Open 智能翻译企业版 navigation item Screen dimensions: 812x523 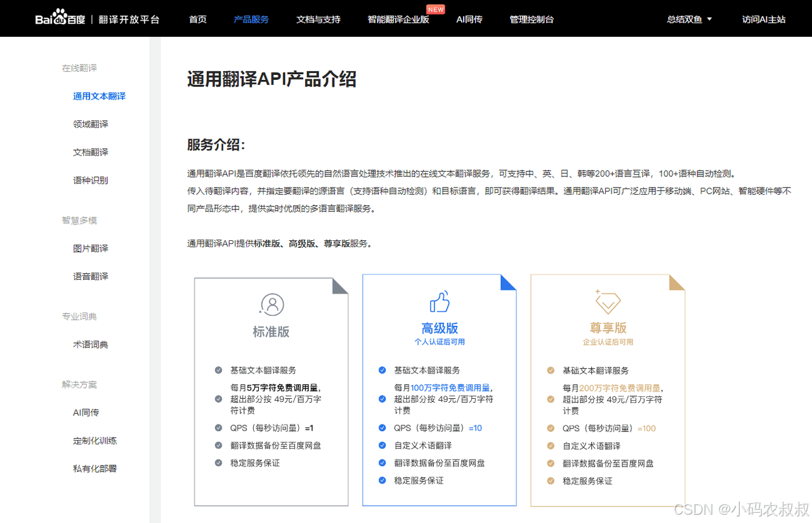398,20
